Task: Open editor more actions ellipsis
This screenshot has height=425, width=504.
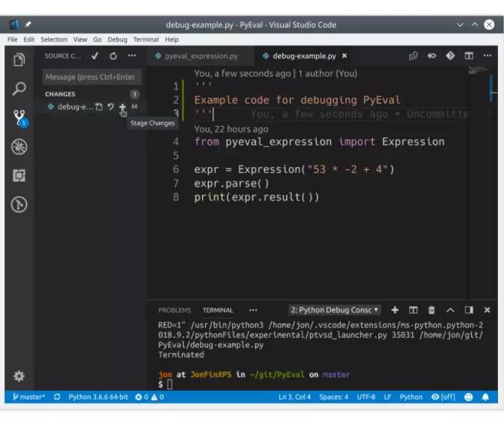Action: [488, 56]
